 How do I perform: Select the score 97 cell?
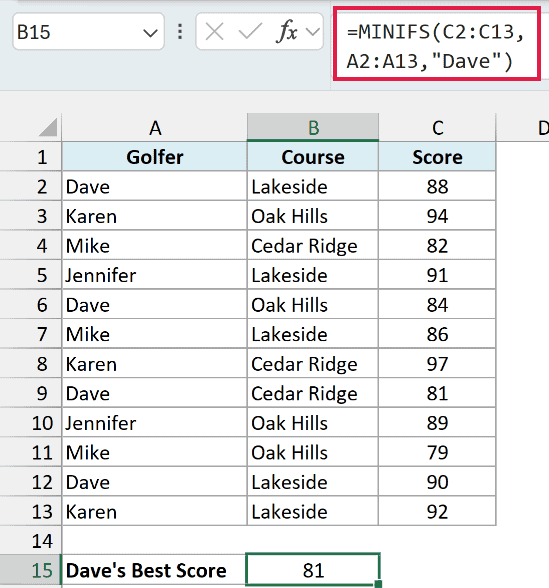(437, 364)
